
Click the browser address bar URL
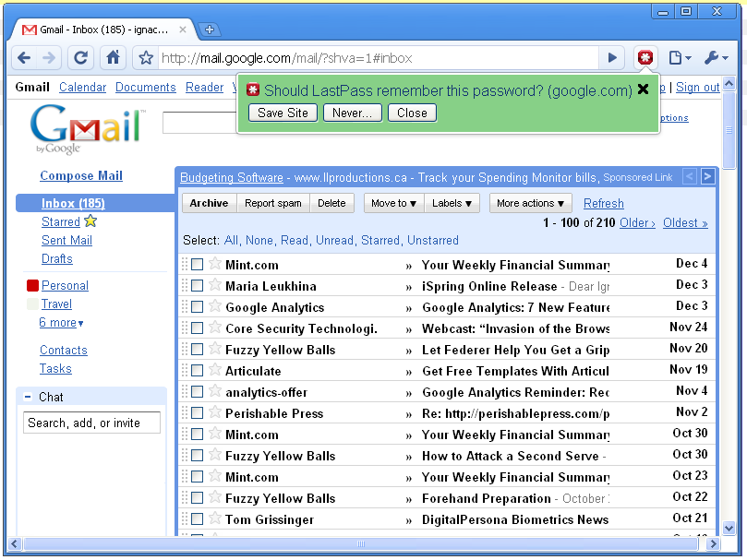pyautogui.click(x=379, y=58)
